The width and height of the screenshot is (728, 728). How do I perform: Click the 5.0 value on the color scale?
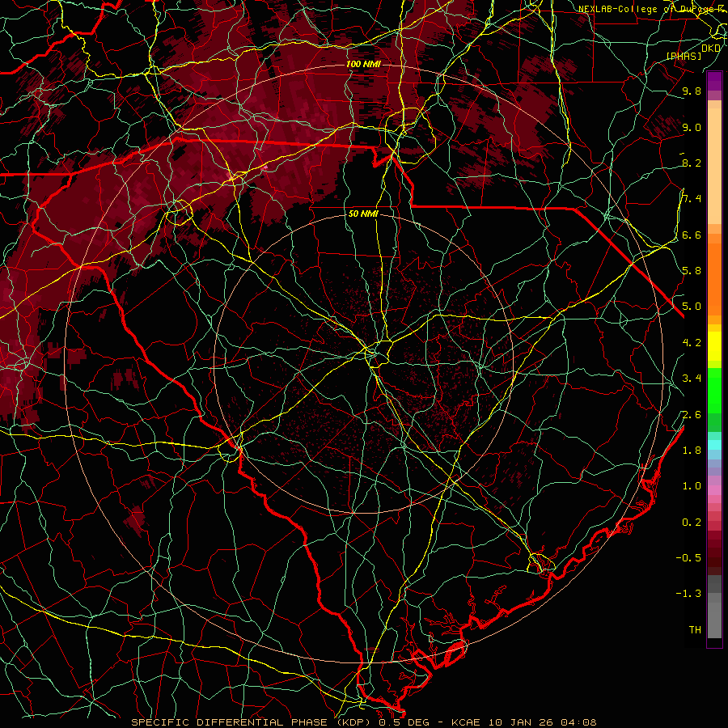(692, 307)
